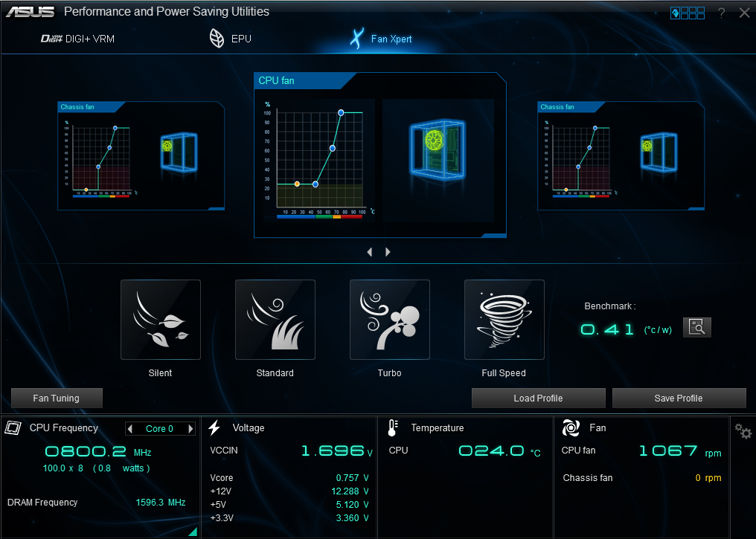The image size is (756, 539).
Task: Switch to the EPU tab
Action: [231, 39]
